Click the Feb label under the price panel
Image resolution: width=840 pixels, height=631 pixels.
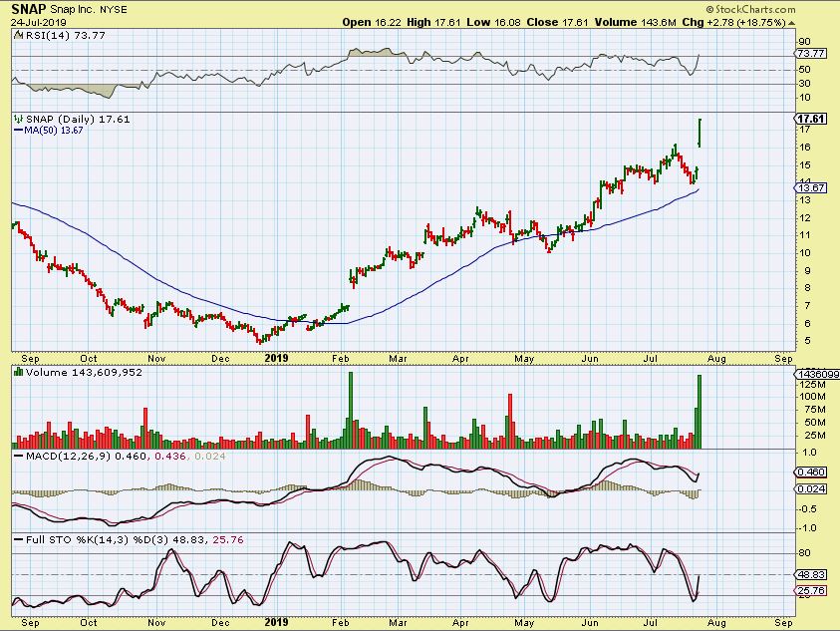340,359
